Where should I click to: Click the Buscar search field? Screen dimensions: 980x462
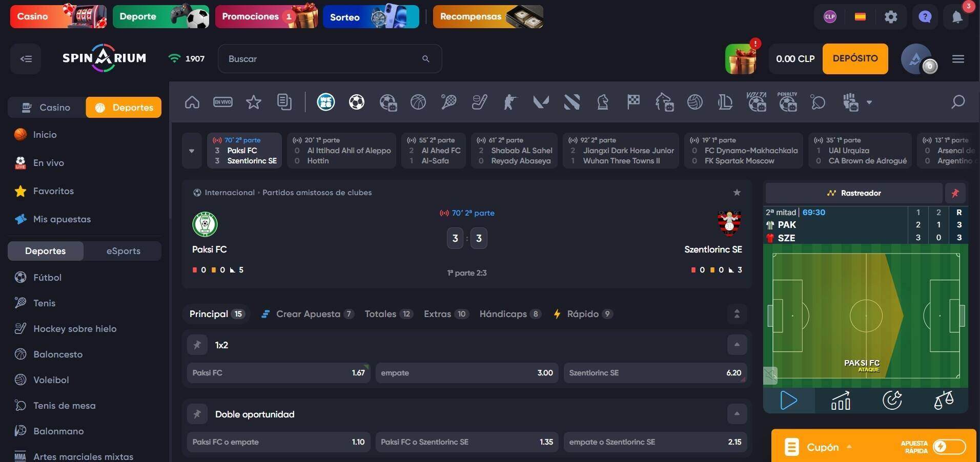[330, 59]
